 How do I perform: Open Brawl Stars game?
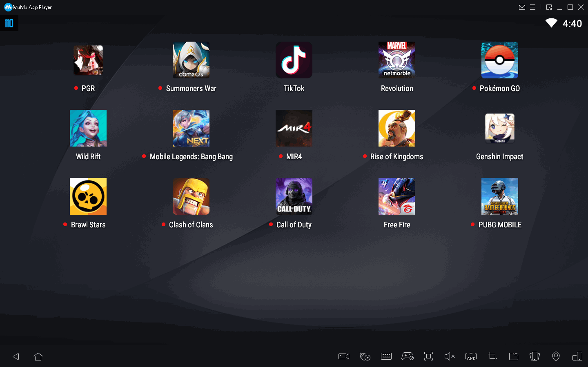point(88,196)
